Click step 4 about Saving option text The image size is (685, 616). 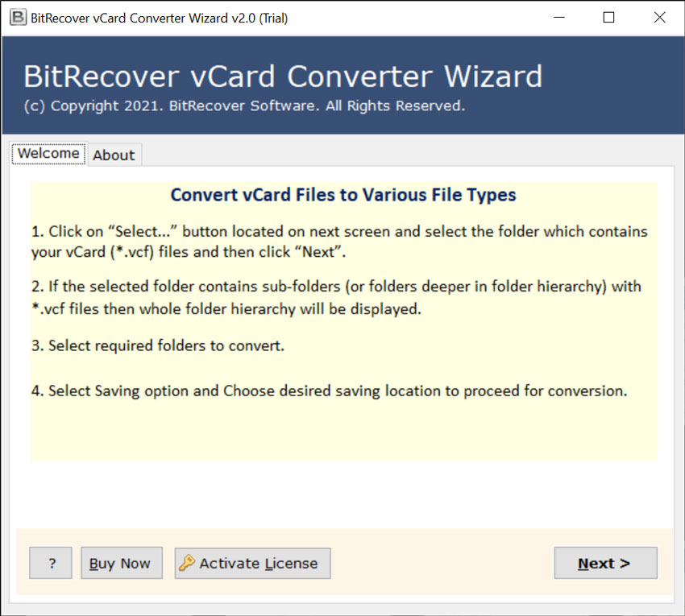pyautogui.click(x=329, y=391)
